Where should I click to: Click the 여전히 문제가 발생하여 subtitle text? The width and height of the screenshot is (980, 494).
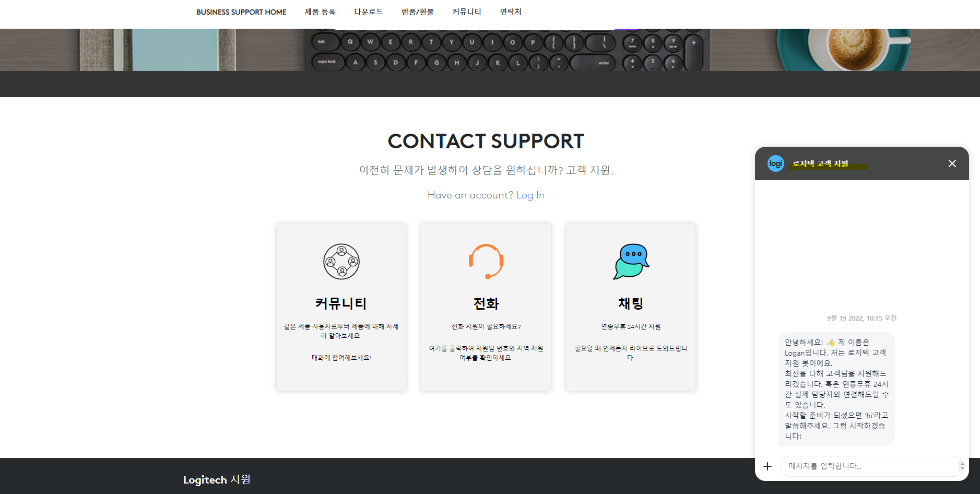(486, 170)
